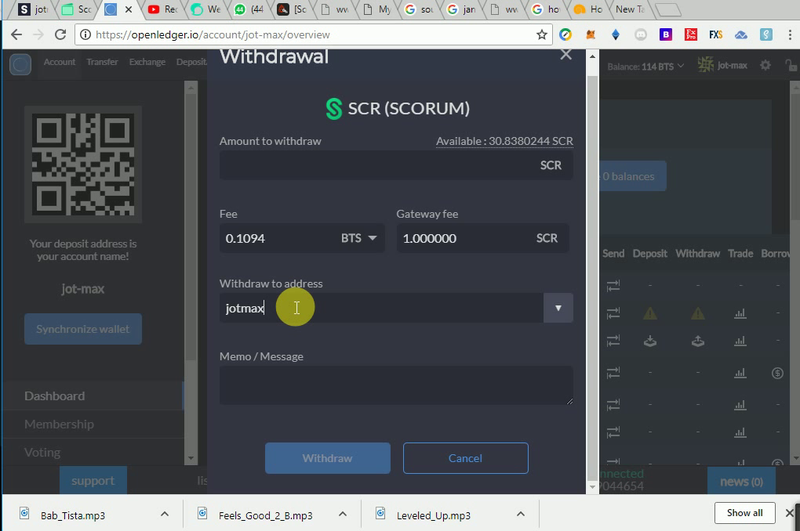This screenshot has height=531, width=800.
Task: Click the OpenLedger logo icon in header
Action: 20,64
